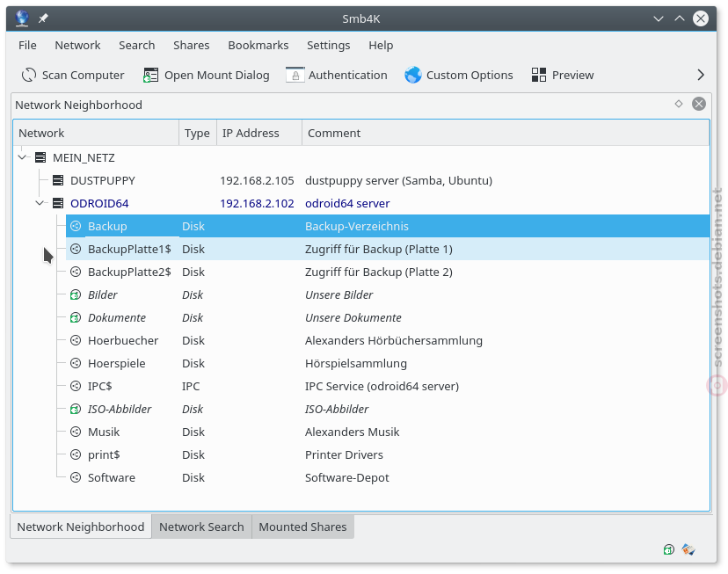This screenshot has height=574, width=728.
Task: Sort by the IP Address column header
Action: tap(259, 134)
